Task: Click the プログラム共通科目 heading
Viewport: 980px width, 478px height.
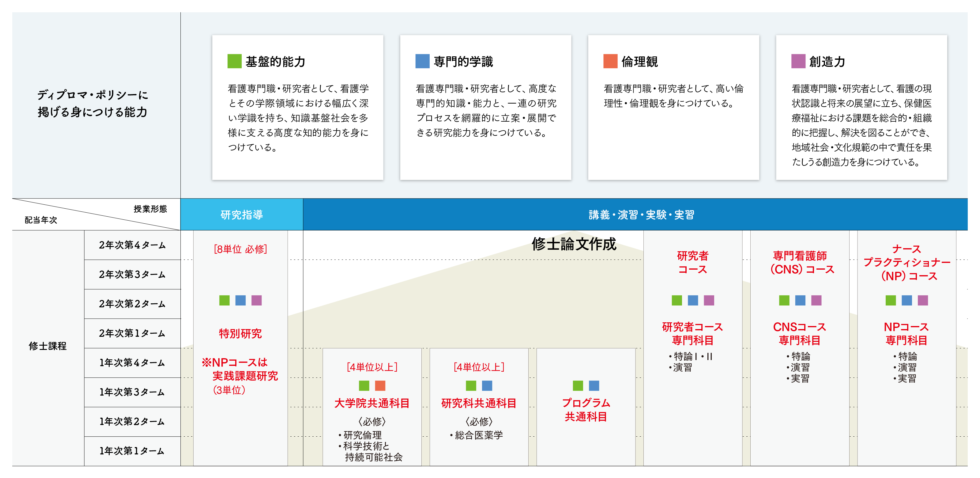Action: coord(586,410)
